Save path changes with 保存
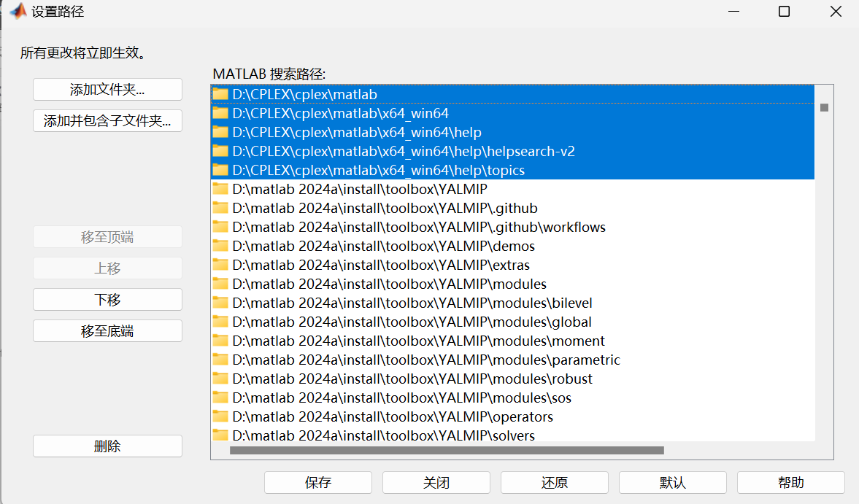The width and height of the screenshot is (859, 504). point(318,483)
